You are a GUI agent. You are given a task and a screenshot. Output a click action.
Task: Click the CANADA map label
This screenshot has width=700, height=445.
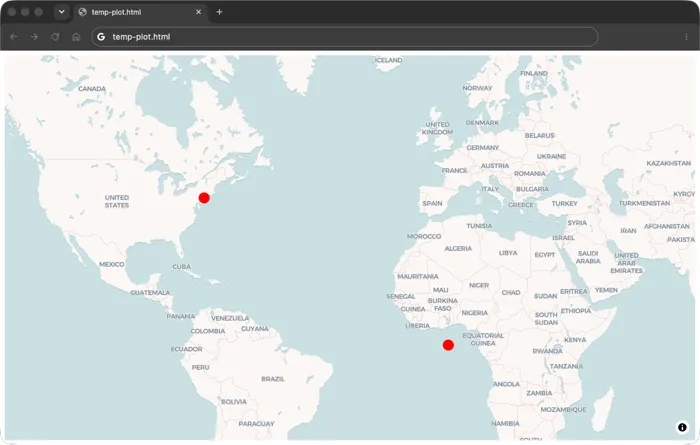point(92,89)
